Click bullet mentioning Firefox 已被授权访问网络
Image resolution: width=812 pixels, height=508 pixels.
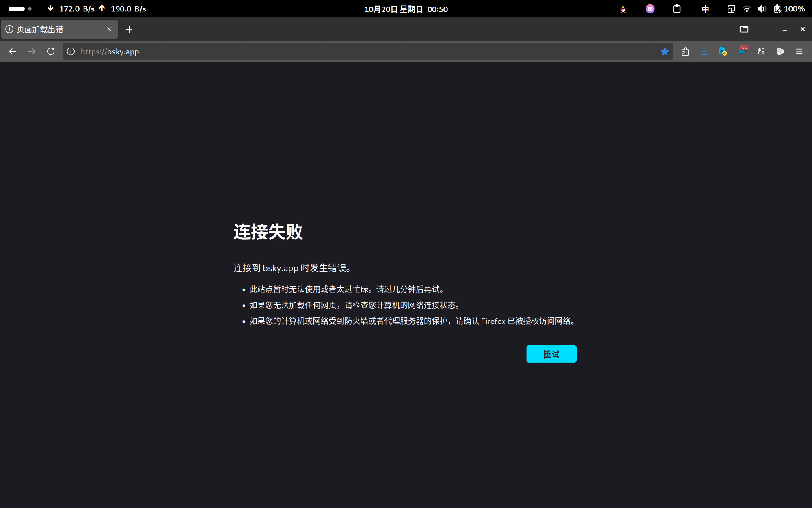point(412,321)
